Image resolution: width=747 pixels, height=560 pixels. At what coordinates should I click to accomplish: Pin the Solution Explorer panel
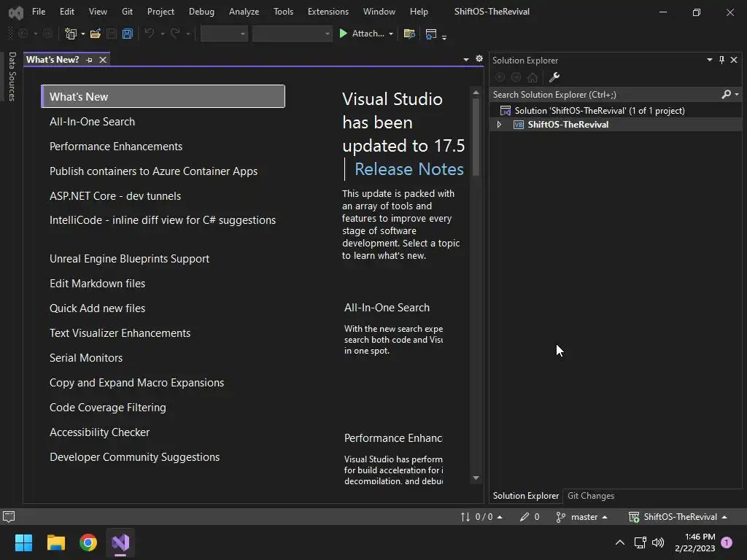click(721, 60)
